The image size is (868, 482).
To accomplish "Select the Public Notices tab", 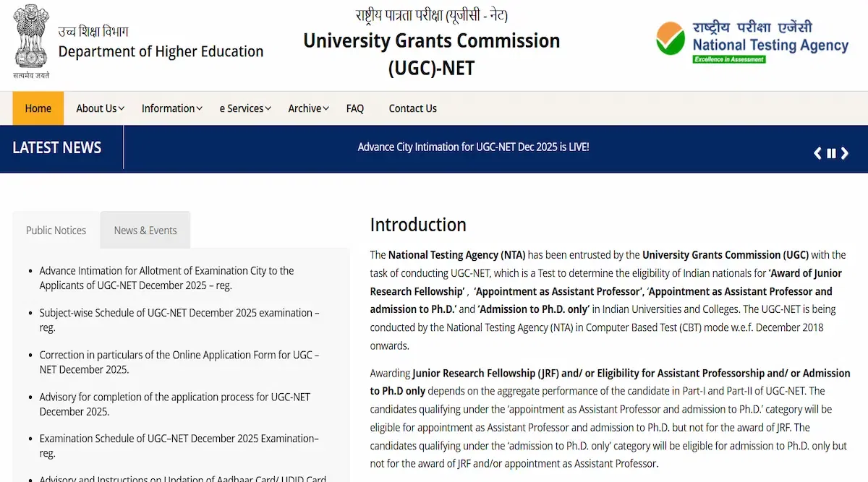I will [x=56, y=230].
